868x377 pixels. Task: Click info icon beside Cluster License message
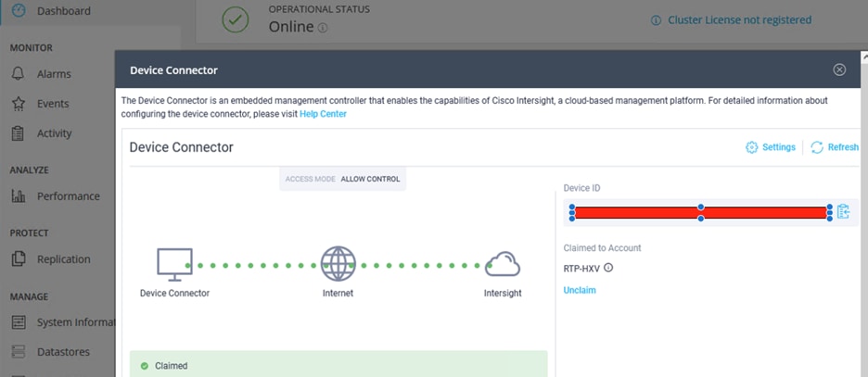pyautogui.click(x=656, y=20)
